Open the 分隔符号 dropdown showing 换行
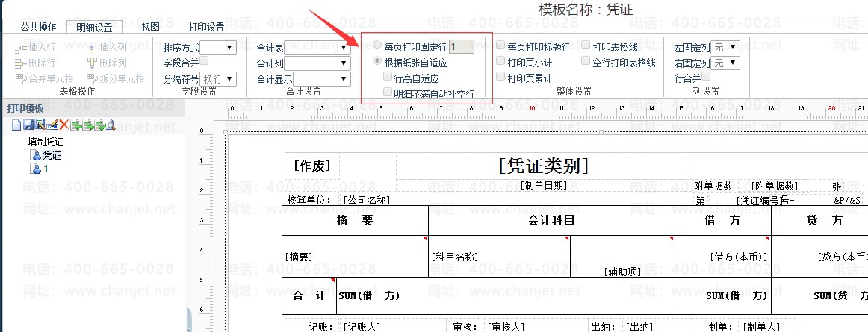Screen dimensions: 868x332 click(x=218, y=79)
